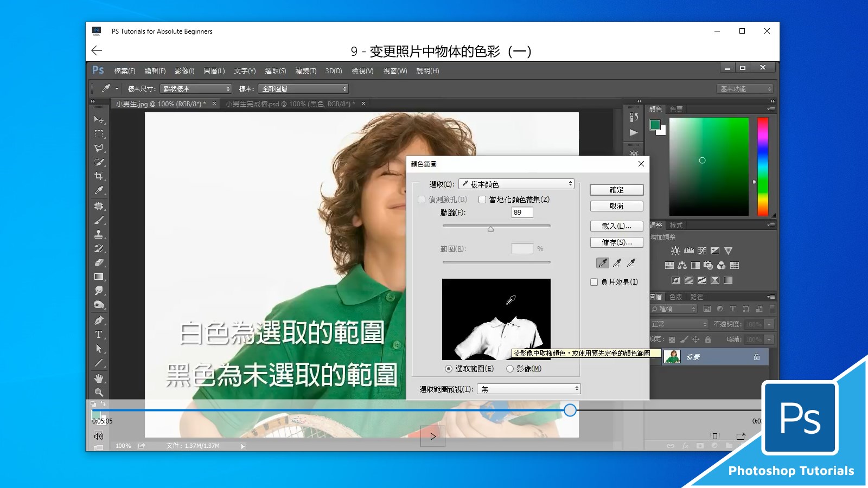
Task: Add a Curves adjustment
Action: click(702, 251)
